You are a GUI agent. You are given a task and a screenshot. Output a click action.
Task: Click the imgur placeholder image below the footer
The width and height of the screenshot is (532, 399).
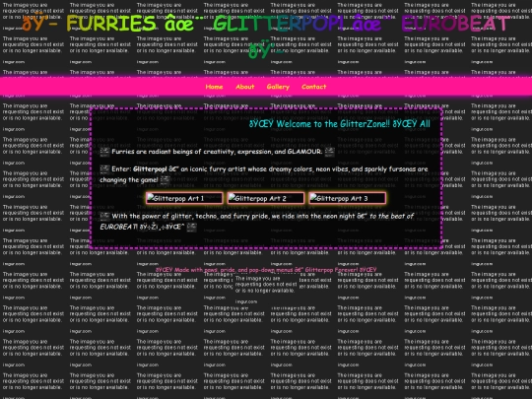(x=266, y=290)
